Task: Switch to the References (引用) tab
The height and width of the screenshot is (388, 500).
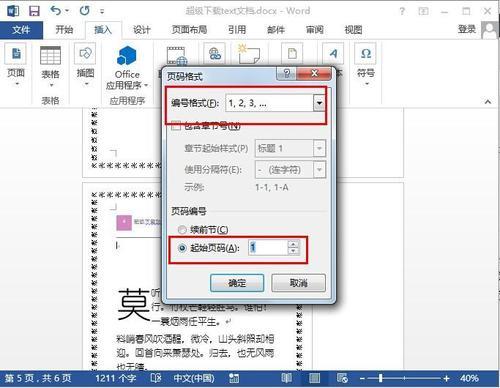Action: coord(237,30)
